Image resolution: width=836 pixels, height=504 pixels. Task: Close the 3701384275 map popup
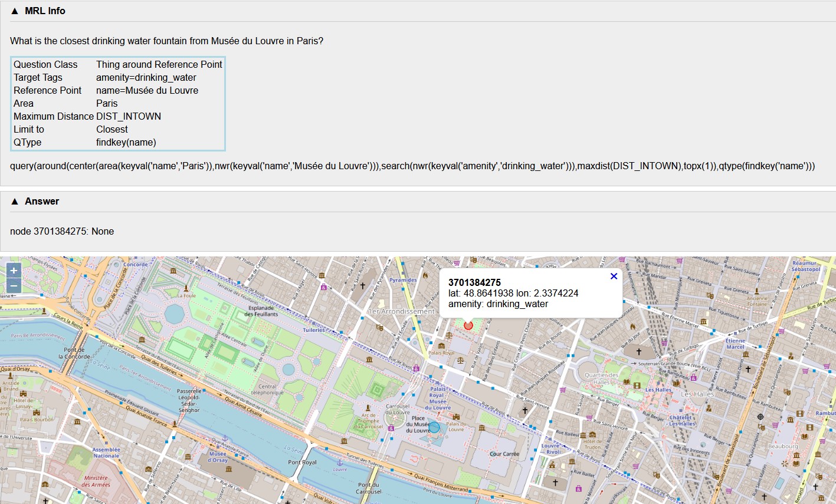pyautogui.click(x=614, y=276)
